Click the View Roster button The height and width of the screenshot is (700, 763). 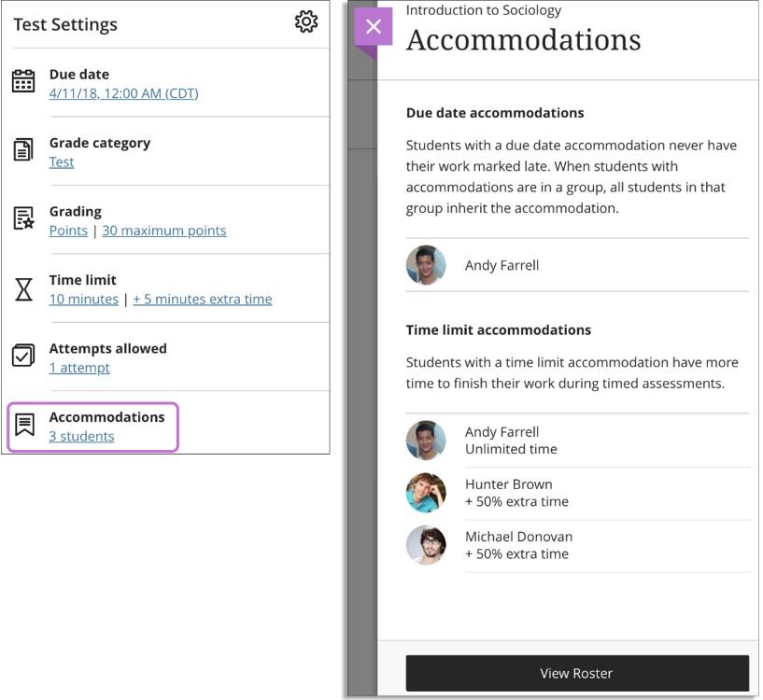[577, 673]
